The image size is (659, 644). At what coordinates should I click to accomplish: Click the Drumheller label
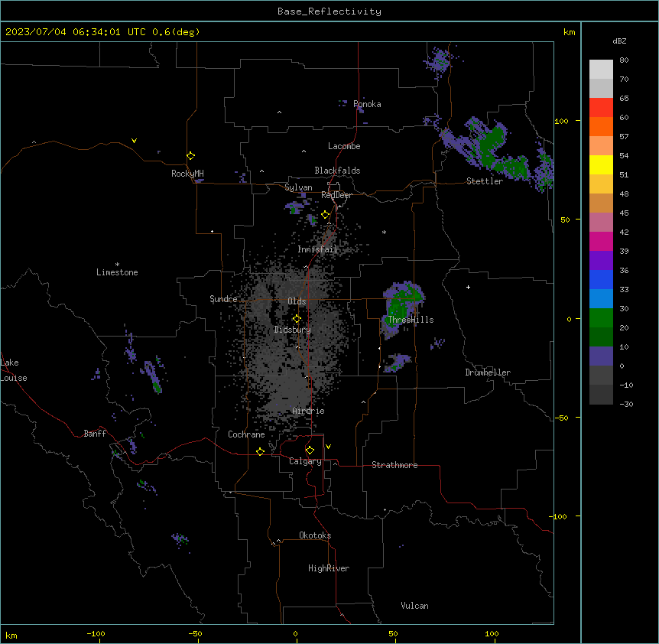coord(488,372)
